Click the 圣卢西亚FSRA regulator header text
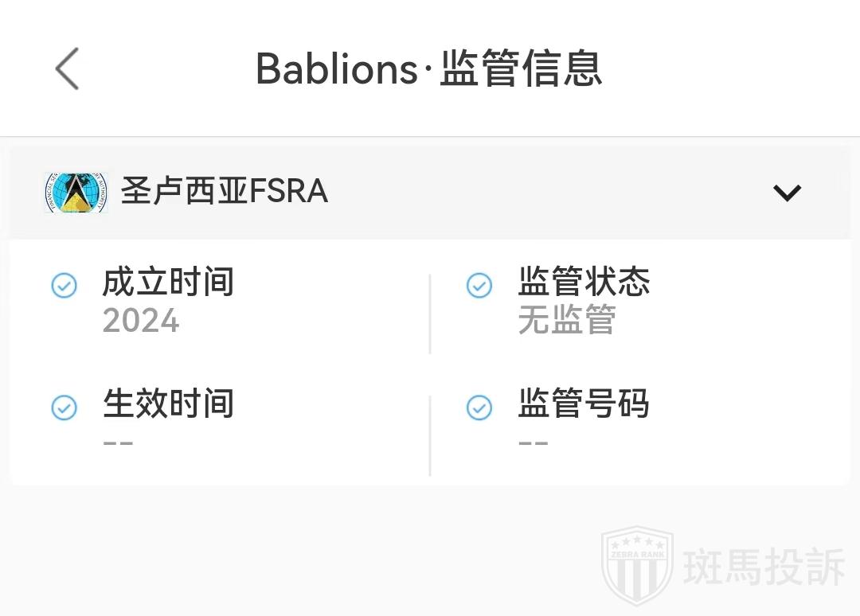This screenshot has height=616, width=860. pos(225,192)
